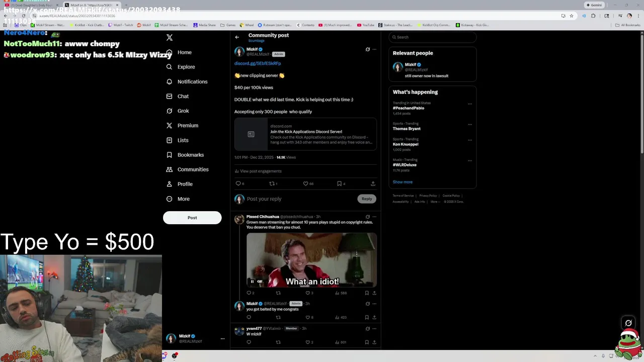The height and width of the screenshot is (362, 644).
Task: Expand the More menu in the sidebar
Action: pyautogui.click(x=178, y=199)
